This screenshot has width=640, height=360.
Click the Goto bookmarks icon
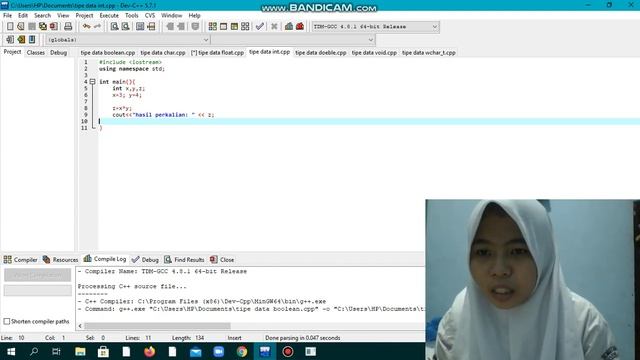[x=32, y=40]
